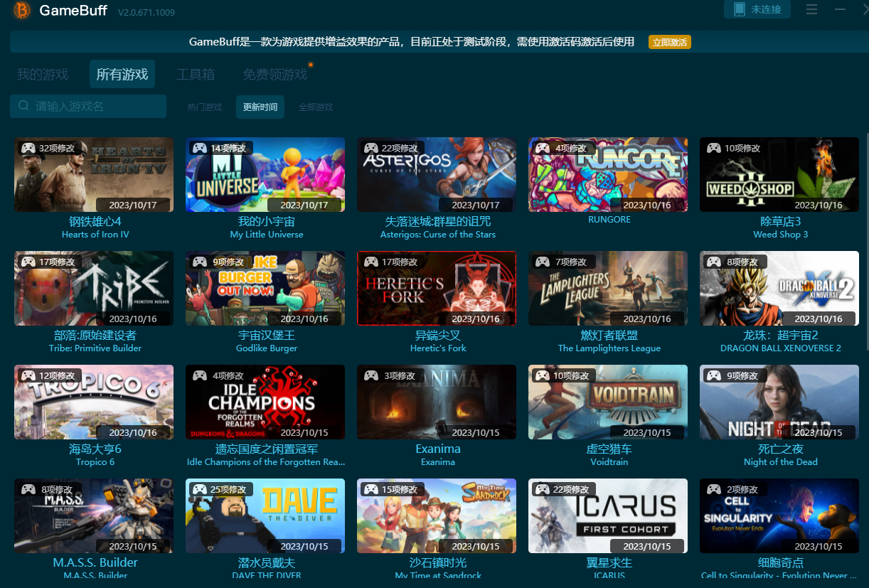The image size is (869, 588).
Task: Open the Asterigos cover thumbnail
Action: (x=437, y=175)
